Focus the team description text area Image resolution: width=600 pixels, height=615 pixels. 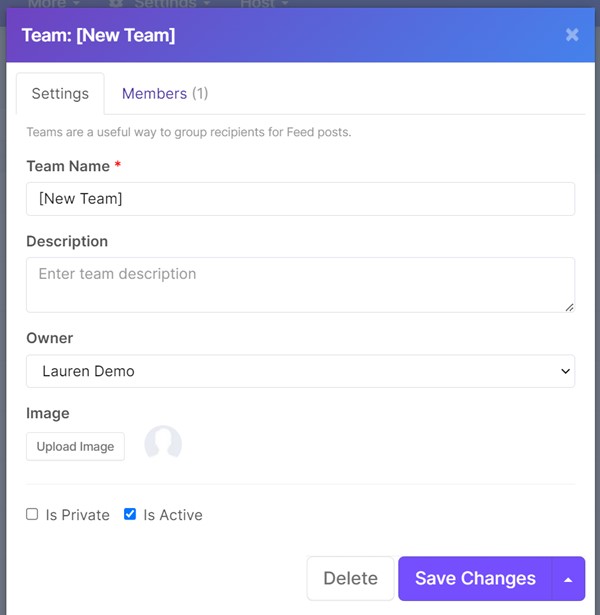point(300,284)
